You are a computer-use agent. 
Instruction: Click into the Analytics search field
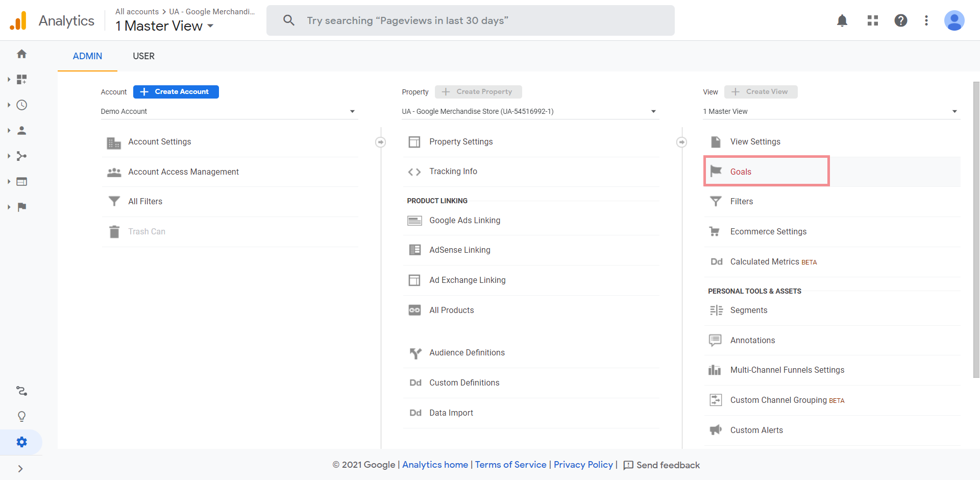[471, 20]
